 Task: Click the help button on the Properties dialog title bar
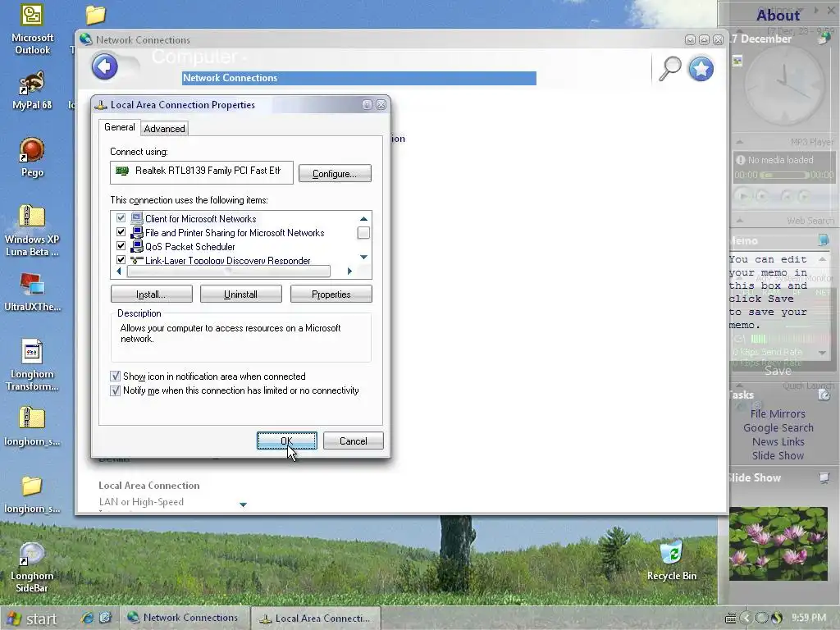[367, 105]
